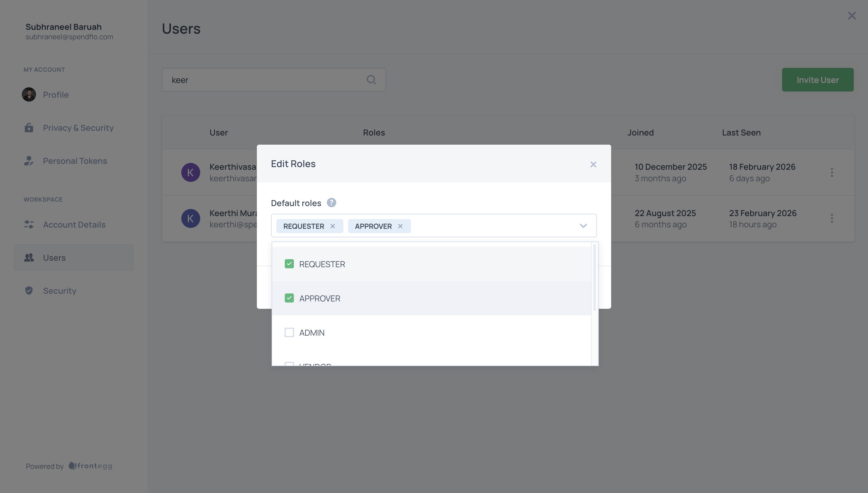Select the Personal Tokens key icon

pyautogui.click(x=29, y=161)
